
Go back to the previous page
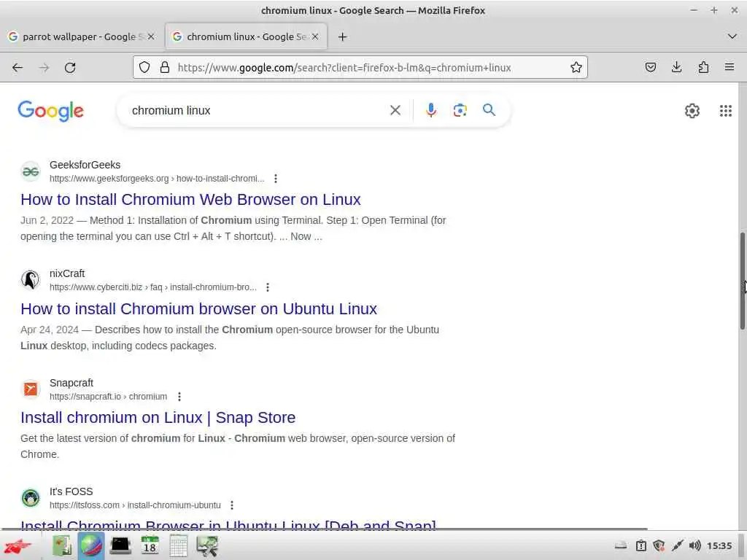(18, 68)
